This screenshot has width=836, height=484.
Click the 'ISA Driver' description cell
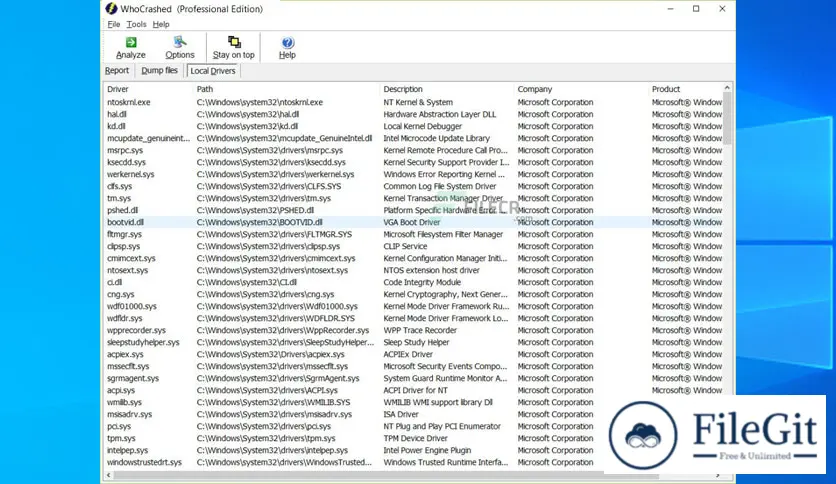coord(401,414)
